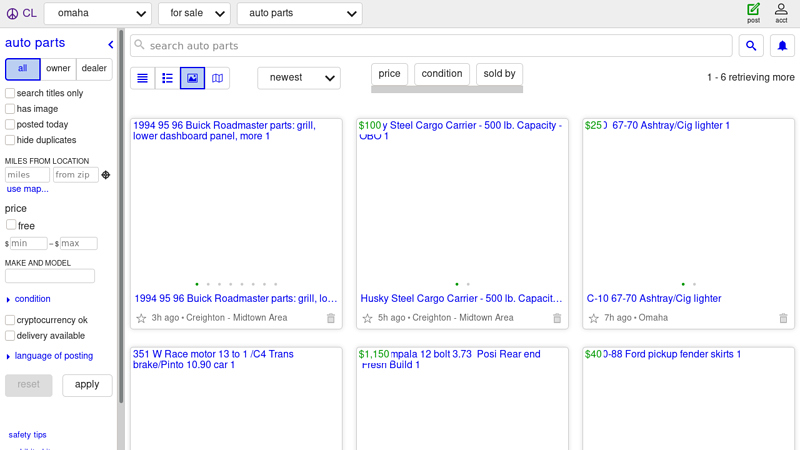800x450 pixels.
Task: Focus the search auto parts field
Action: coord(431,46)
